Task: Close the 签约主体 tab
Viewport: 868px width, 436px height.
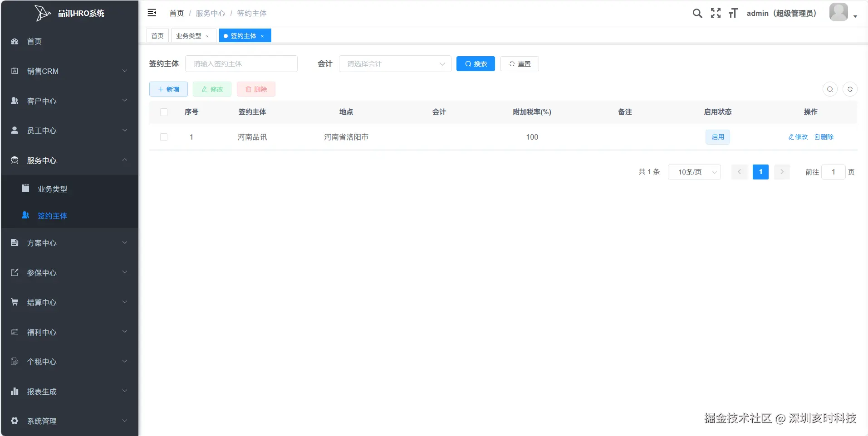Action: click(262, 36)
